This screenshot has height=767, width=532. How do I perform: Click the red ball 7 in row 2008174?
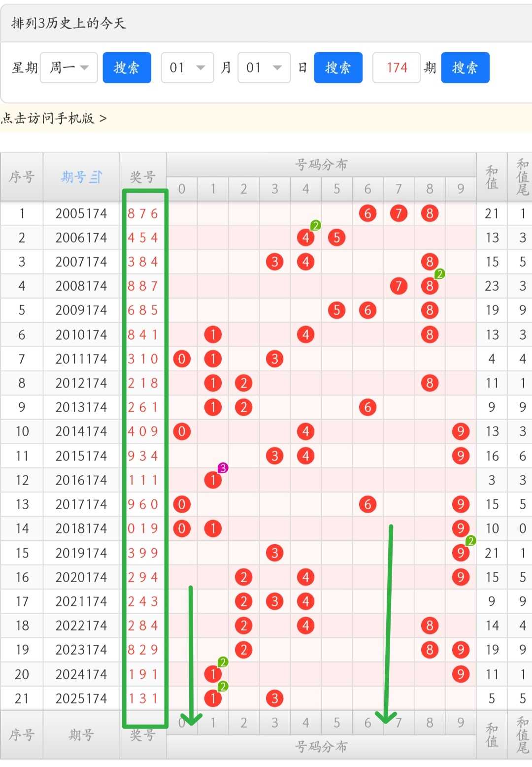[x=399, y=286]
